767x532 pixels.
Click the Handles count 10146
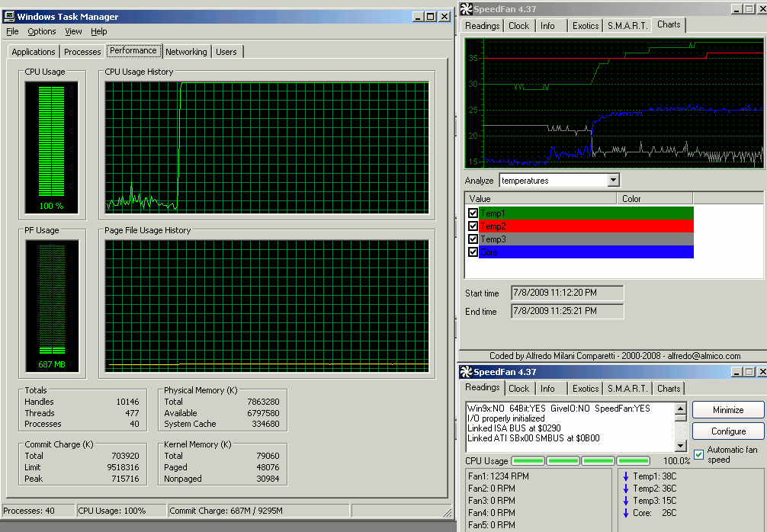(x=127, y=402)
